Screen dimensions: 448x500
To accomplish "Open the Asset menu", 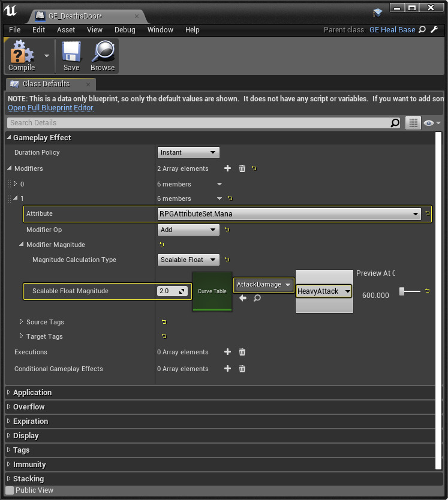I will tap(66, 30).
